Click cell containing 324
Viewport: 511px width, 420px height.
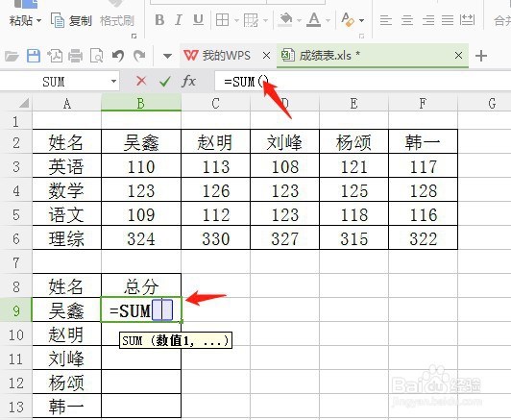pyautogui.click(x=141, y=238)
